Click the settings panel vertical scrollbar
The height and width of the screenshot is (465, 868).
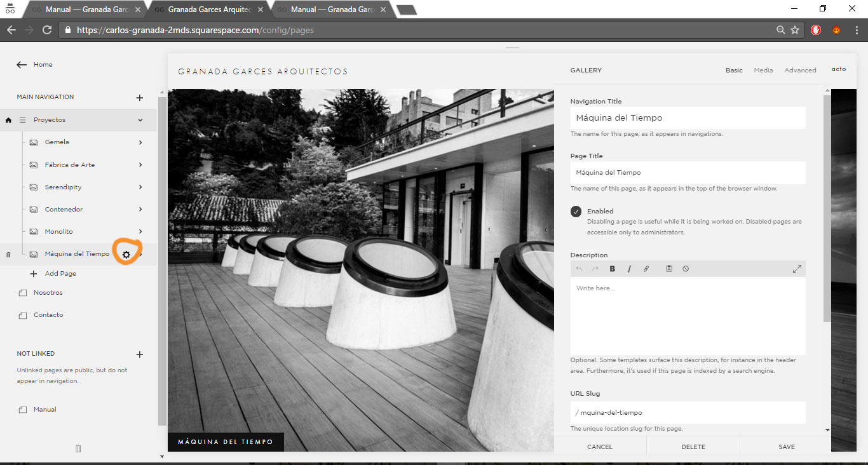point(827,208)
